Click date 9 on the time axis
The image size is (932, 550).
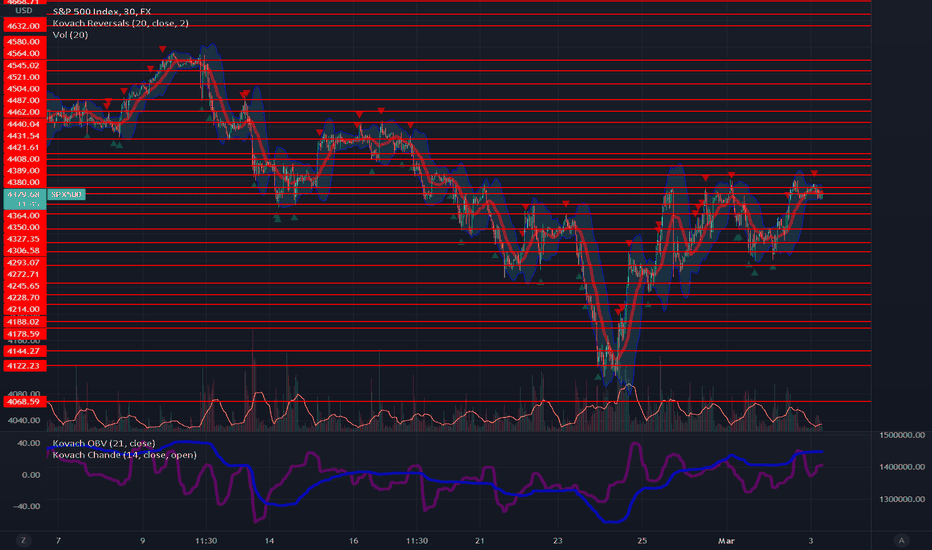[x=143, y=540]
